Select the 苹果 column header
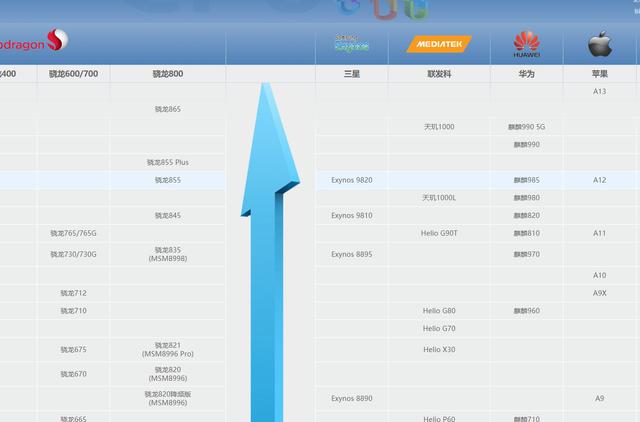The width and height of the screenshot is (640, 422). (x=600, y=74)
